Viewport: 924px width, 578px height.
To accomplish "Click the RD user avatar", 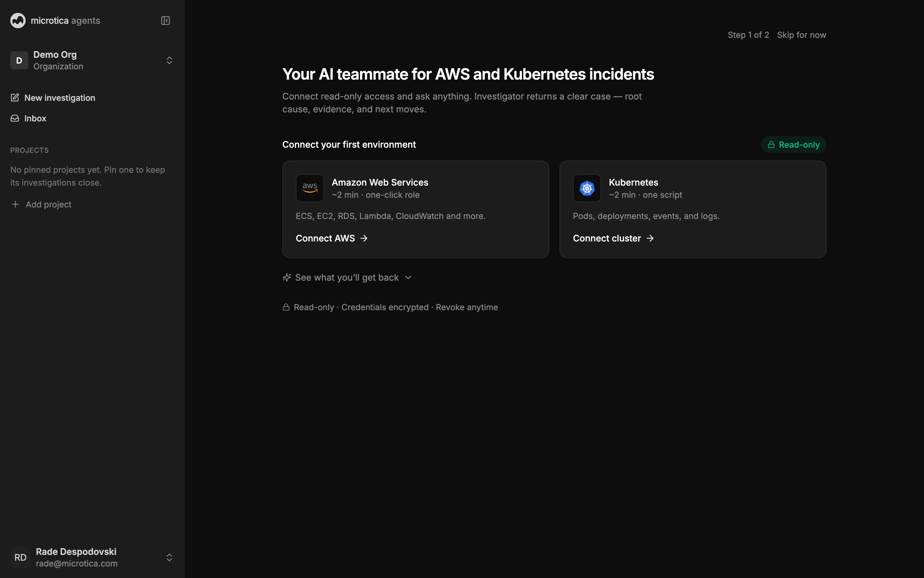I will click(x=21, y=557).
